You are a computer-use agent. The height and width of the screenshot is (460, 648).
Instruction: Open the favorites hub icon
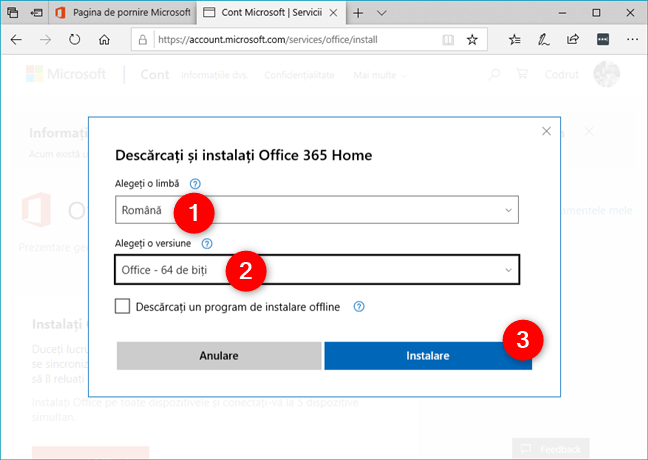coord(515,40)
